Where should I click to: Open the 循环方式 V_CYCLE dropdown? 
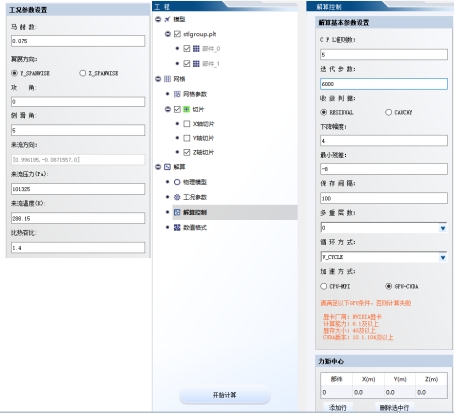coord(443,257)
